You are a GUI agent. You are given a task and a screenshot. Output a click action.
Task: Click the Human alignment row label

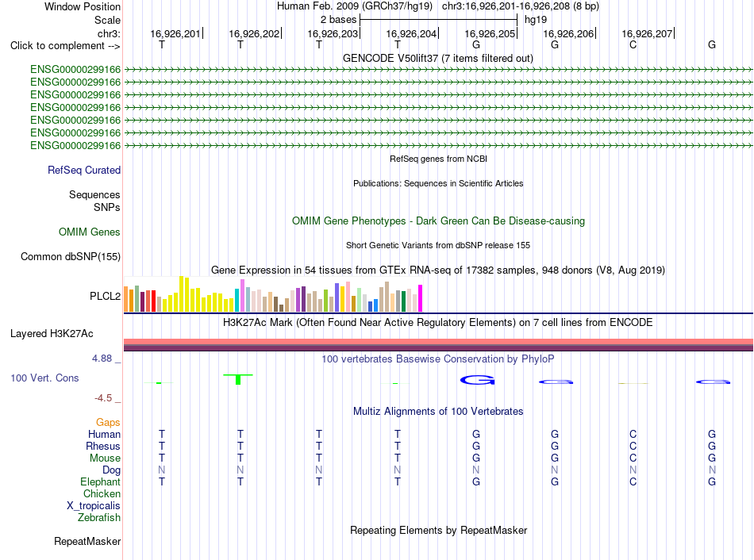pos(104,434)
